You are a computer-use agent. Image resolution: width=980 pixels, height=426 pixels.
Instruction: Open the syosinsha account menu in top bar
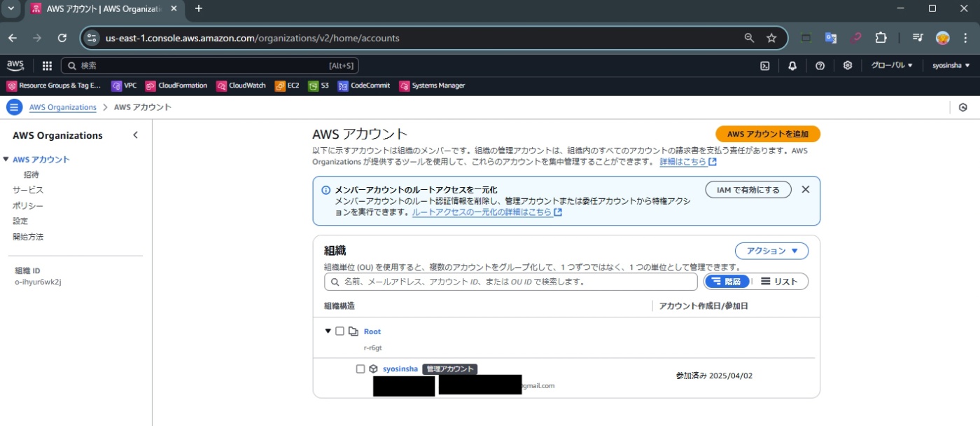(951, 66)
